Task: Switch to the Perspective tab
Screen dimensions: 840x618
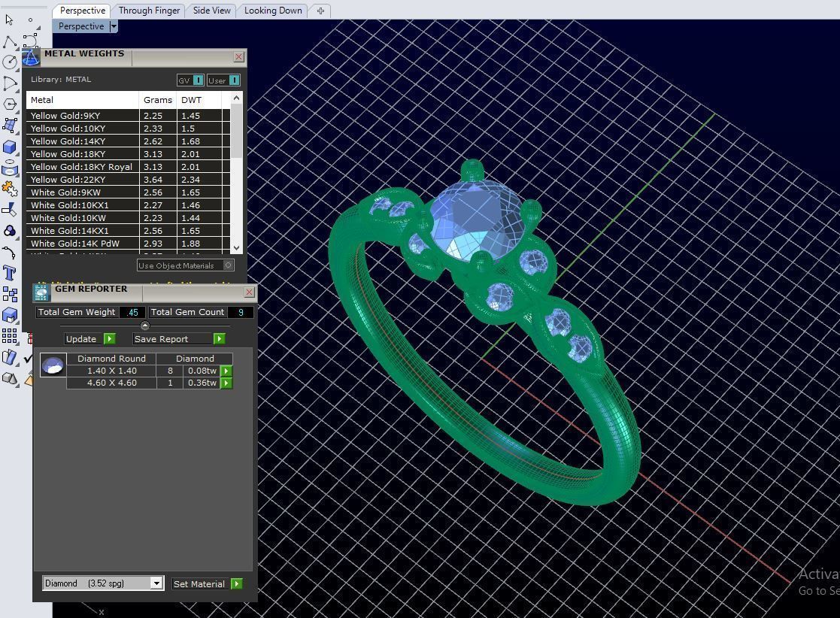Action: click(83, 11)
